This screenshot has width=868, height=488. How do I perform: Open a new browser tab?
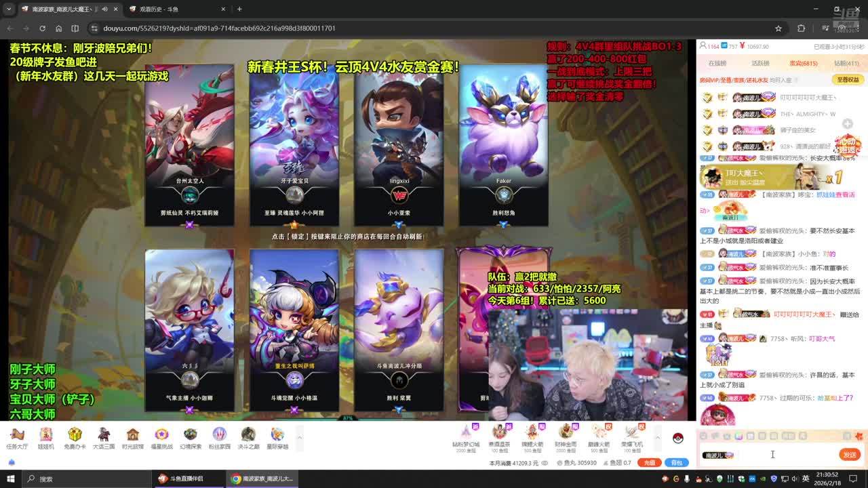coord(239,9)
